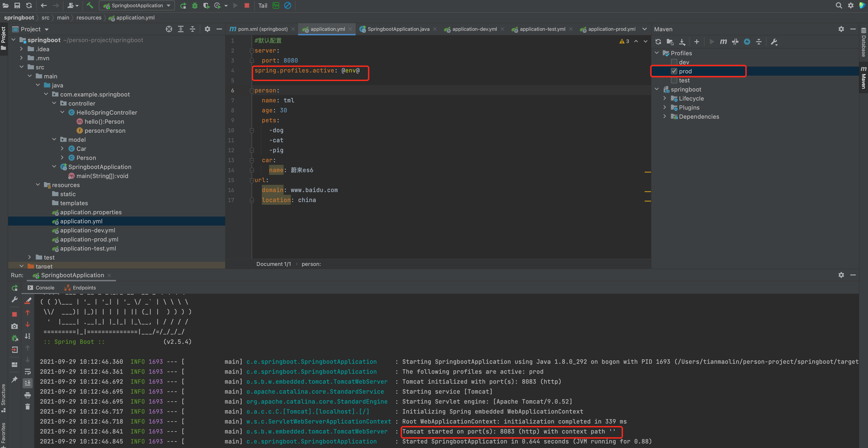
Task: Open resources from the breadcrumb path
Action: point(89,17)
